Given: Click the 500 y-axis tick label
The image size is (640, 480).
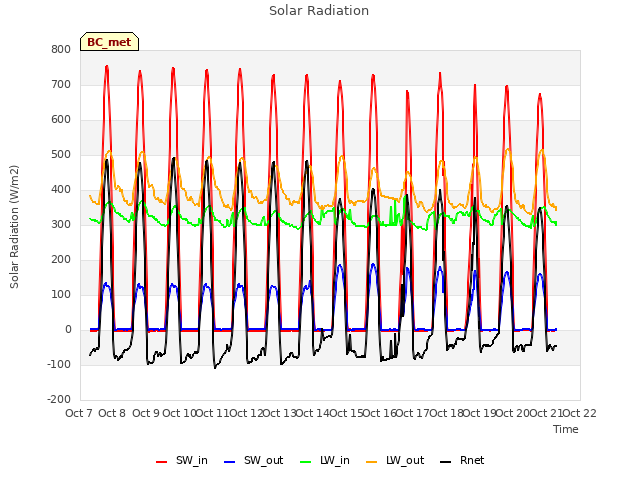Looking at the screenshot, I should click(x=61, y=155).
